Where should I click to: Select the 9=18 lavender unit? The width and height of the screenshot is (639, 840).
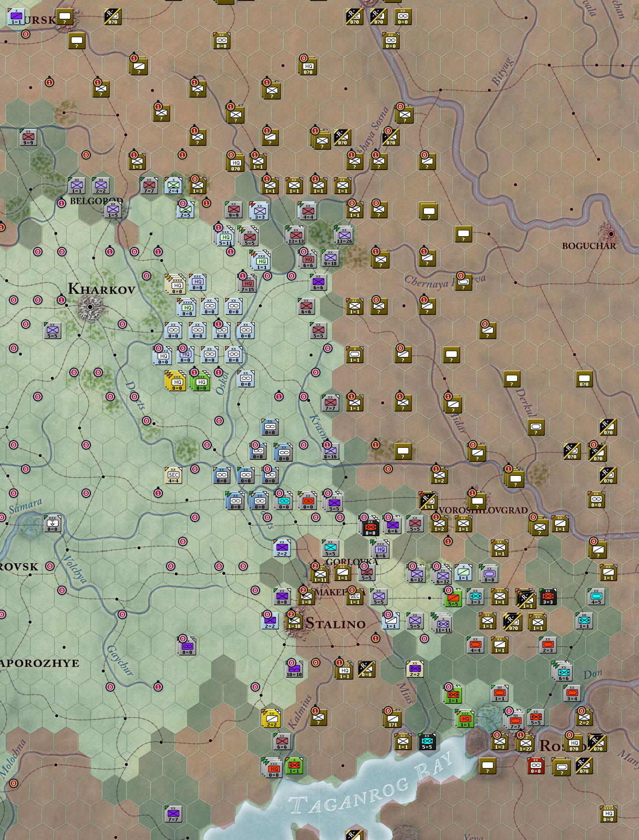point(331,258)
